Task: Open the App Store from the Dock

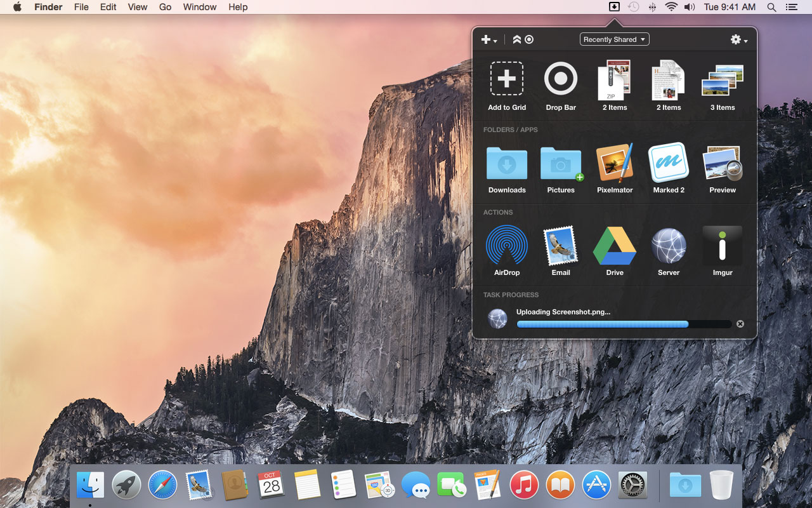Action: (596, 486)
